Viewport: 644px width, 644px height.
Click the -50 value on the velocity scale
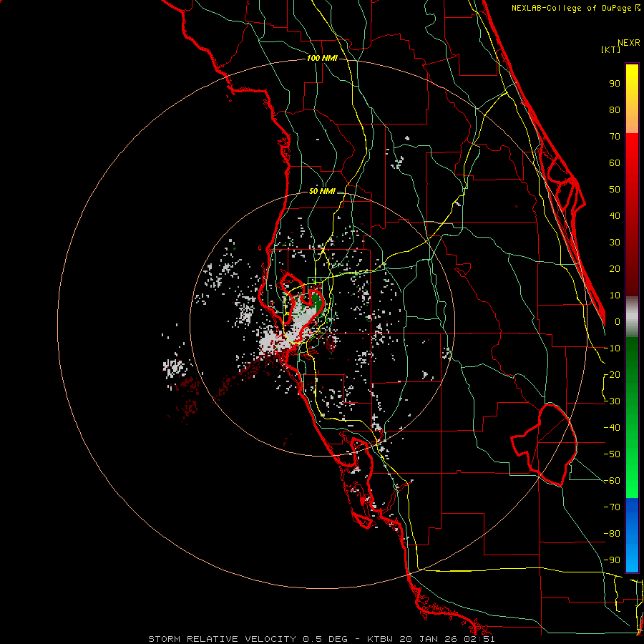(612, 454)
